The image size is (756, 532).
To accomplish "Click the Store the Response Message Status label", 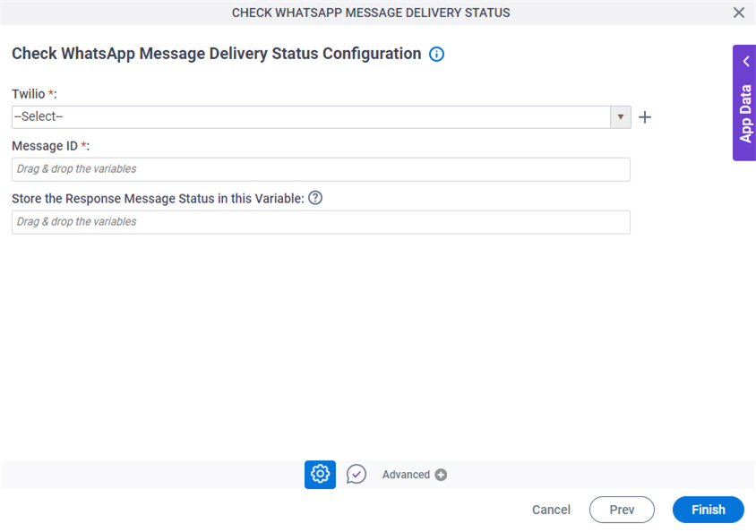I will [158, 199].
